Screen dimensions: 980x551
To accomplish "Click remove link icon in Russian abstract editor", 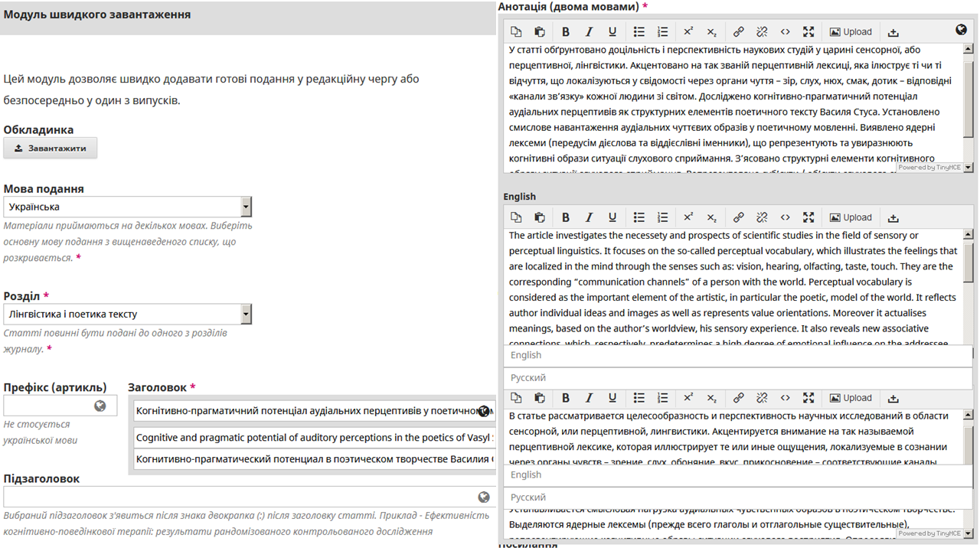I will 762,398.
